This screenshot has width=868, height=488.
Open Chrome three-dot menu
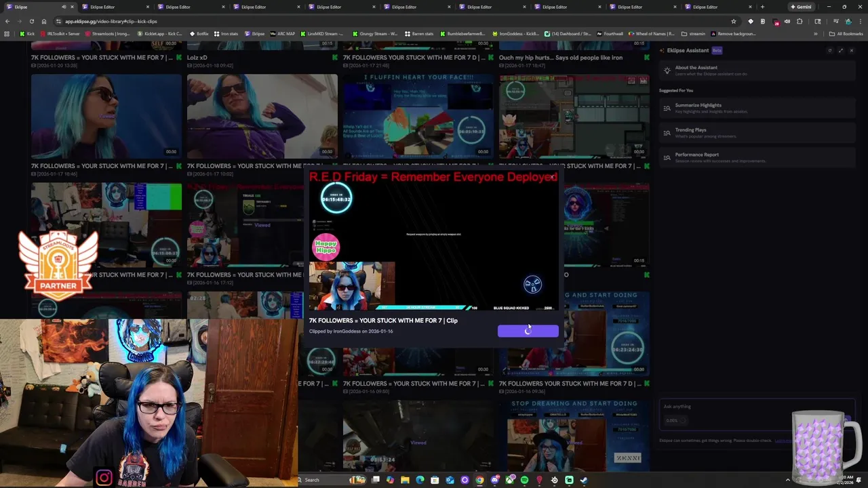[861, 21]
